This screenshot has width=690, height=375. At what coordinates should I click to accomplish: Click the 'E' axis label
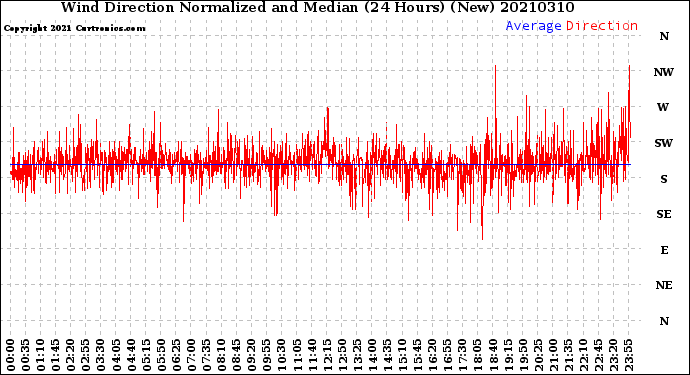click(x=664, y=250)
